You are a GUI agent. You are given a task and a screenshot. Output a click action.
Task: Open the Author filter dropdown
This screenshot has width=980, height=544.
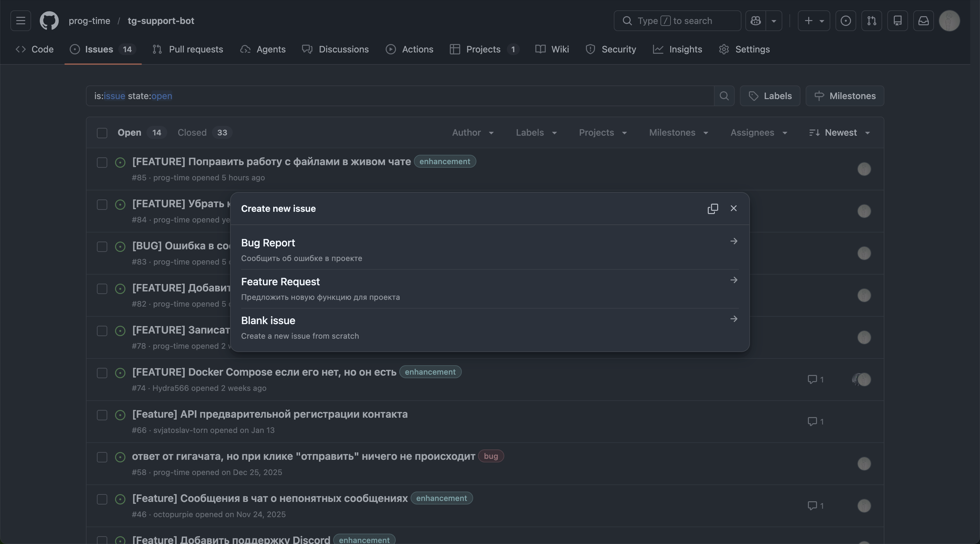coord(473,133)
